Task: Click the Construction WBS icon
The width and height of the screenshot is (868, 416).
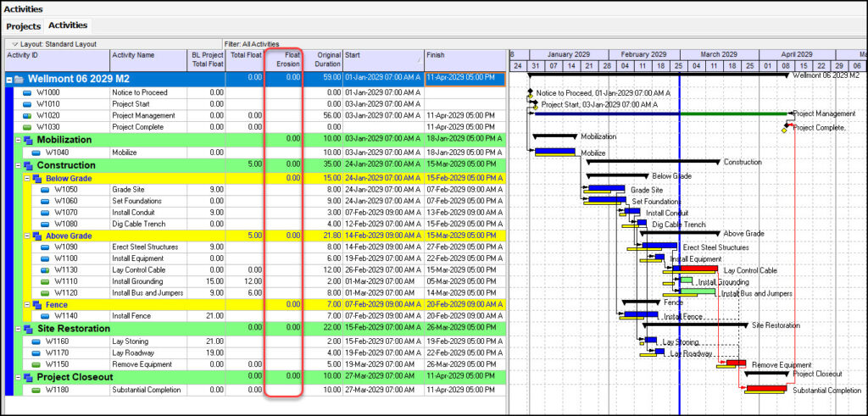Action: point(28,165)
